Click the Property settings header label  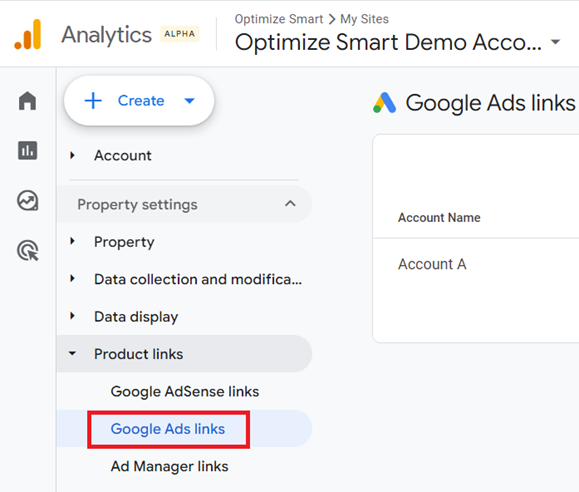137,204
